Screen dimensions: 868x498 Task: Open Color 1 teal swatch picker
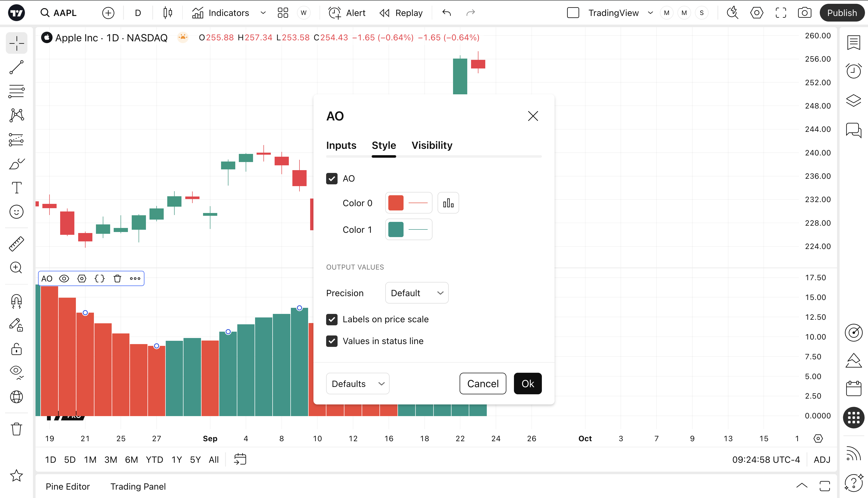396,229
